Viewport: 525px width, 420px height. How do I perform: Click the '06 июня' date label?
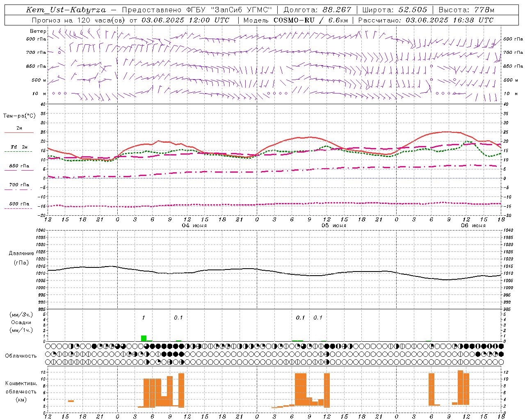[473, 226]
